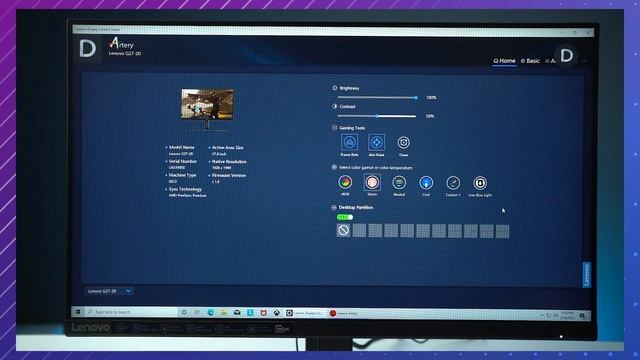Click the Contrast slider

(x=377, y=116)
